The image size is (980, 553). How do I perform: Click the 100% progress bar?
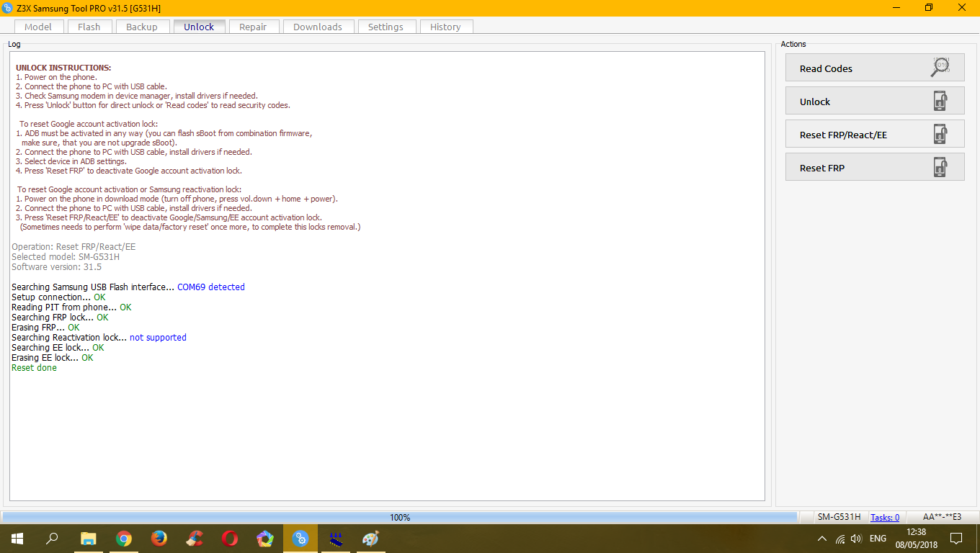pyautogui.click(x=400, y=517)
